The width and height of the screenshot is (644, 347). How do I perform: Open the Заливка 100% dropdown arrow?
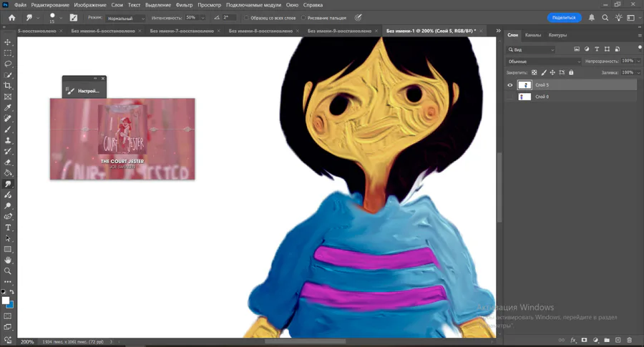[638, 73]
